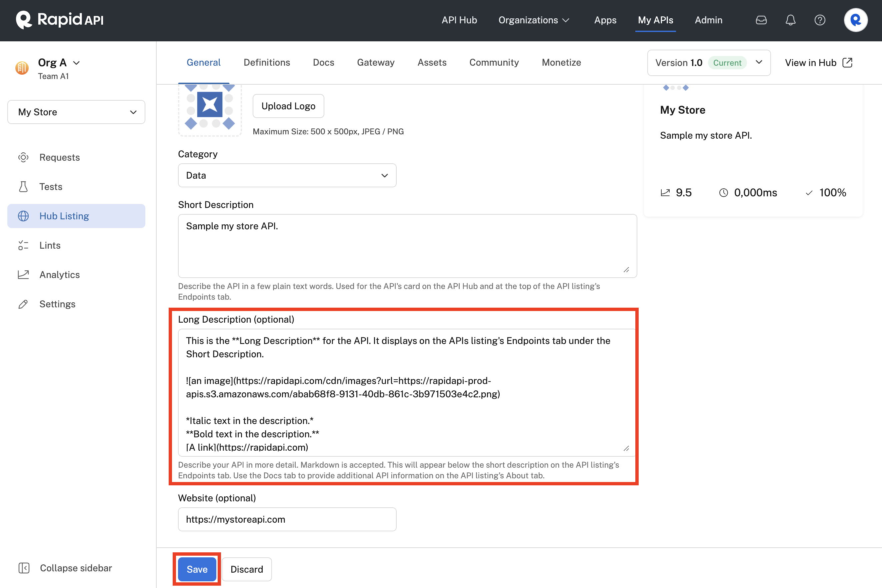The image size is (882, 588).
Task: Open the help question mark icon
Action: [x=820, y=20]
